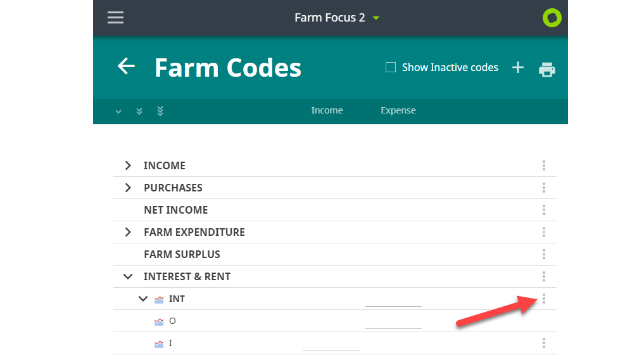Collapse the INTEREST & RENT category
644x355 pixels.
click(128, 276)
